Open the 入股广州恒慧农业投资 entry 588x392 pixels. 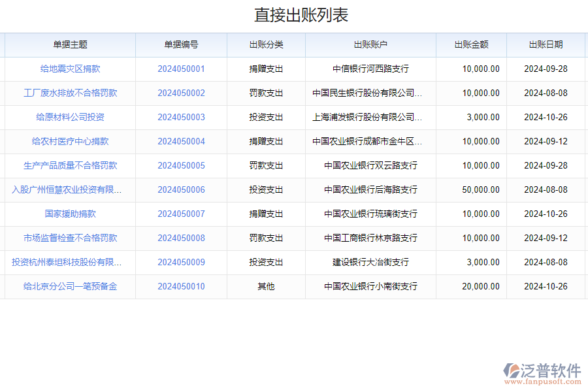pyautogui.click(x=67, y=189)
